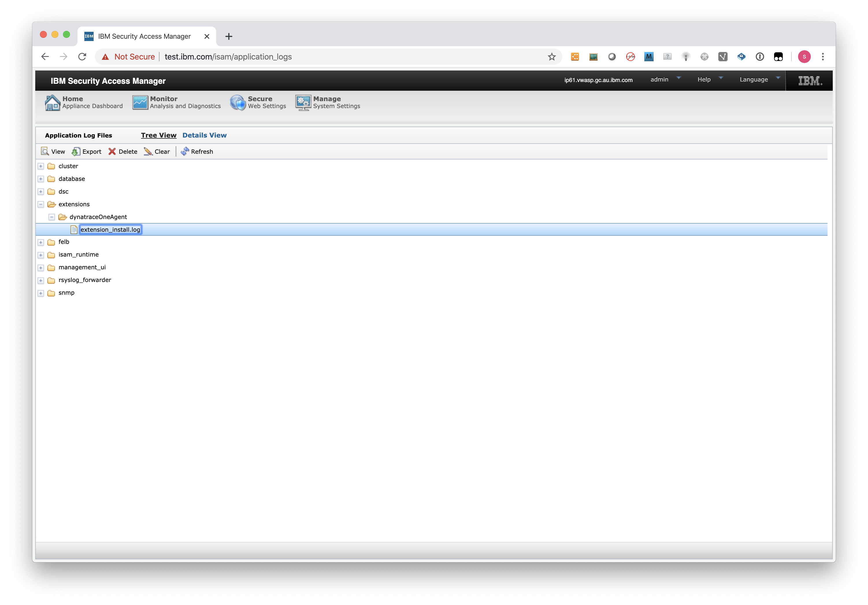The height and width of the screenshot is (605, 868).
Task: Expand the felb folder
Action: (42, 242)
